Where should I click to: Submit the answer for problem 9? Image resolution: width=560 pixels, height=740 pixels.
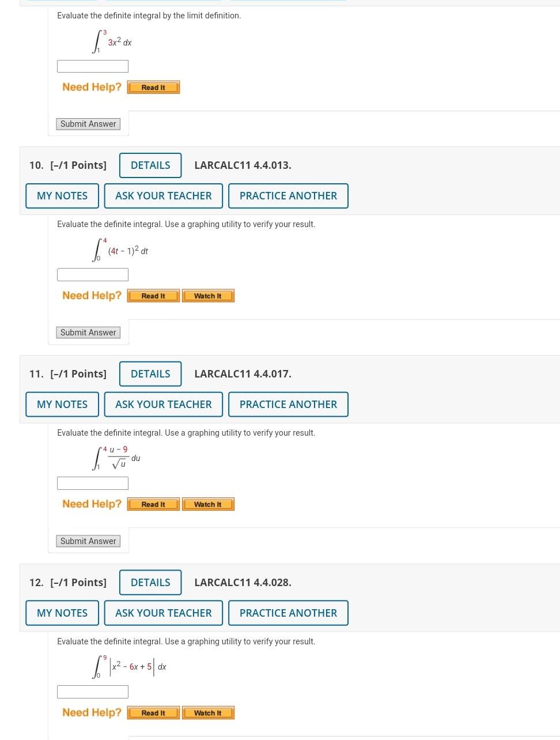(x=88, y=123)
